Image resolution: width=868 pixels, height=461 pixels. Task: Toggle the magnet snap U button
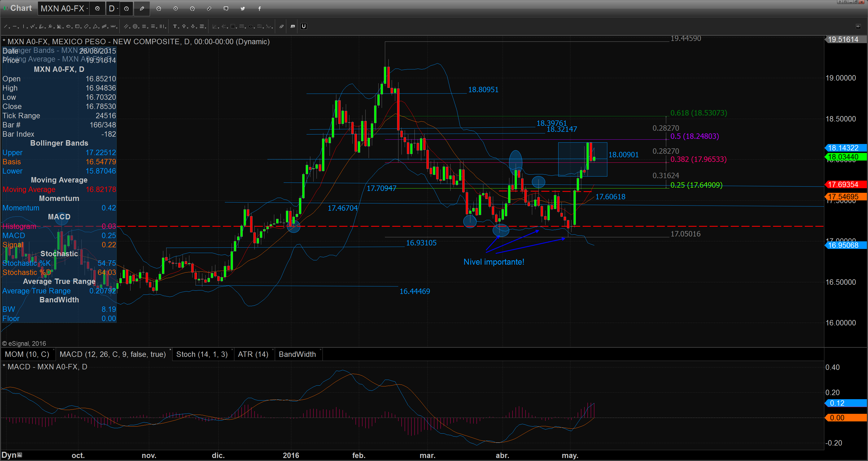coord(304,26)
